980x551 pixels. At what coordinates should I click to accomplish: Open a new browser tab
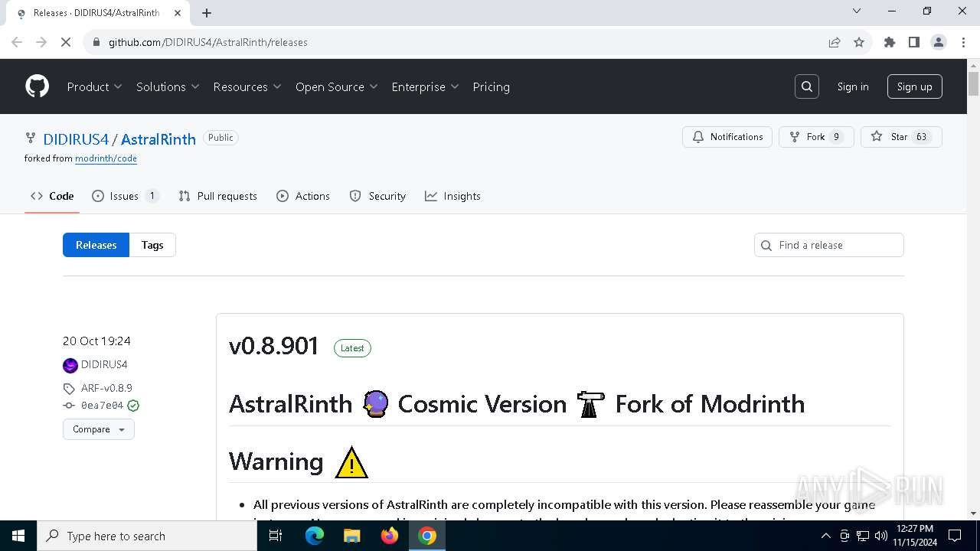pyautogui.click(x=207, y=13)
